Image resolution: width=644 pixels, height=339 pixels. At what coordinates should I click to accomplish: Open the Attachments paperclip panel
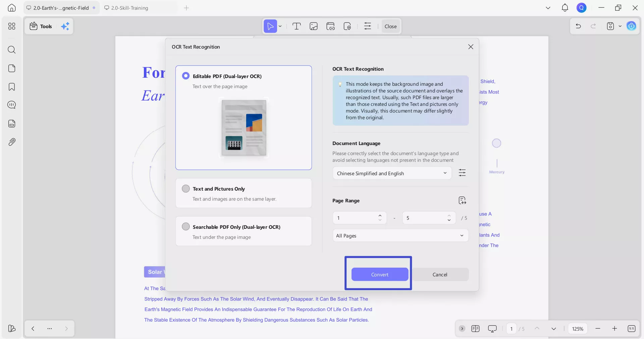point(12,142)
